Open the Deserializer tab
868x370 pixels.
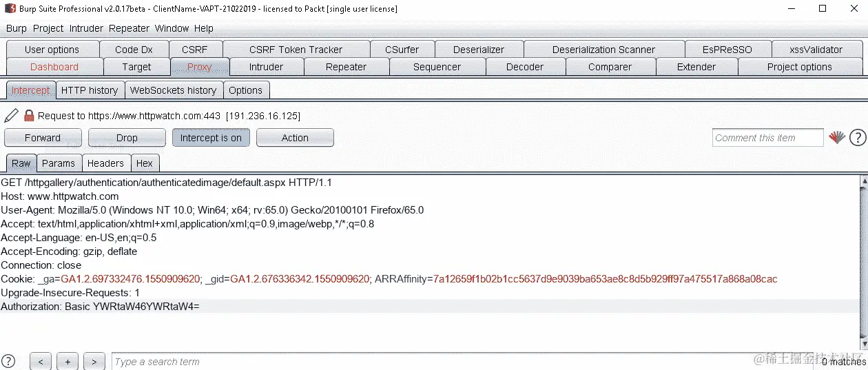click(x=479, y=50)
